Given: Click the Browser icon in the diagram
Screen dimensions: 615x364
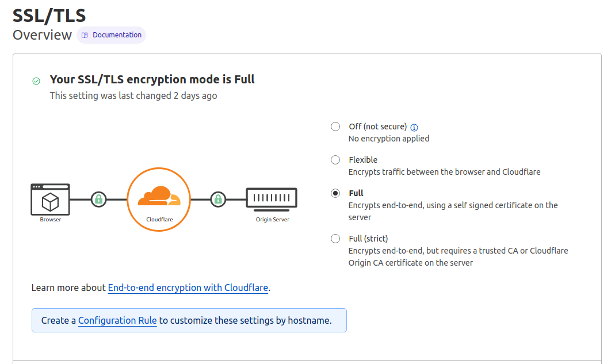Looking at the screenshot, I should click(x=50, y=199).
